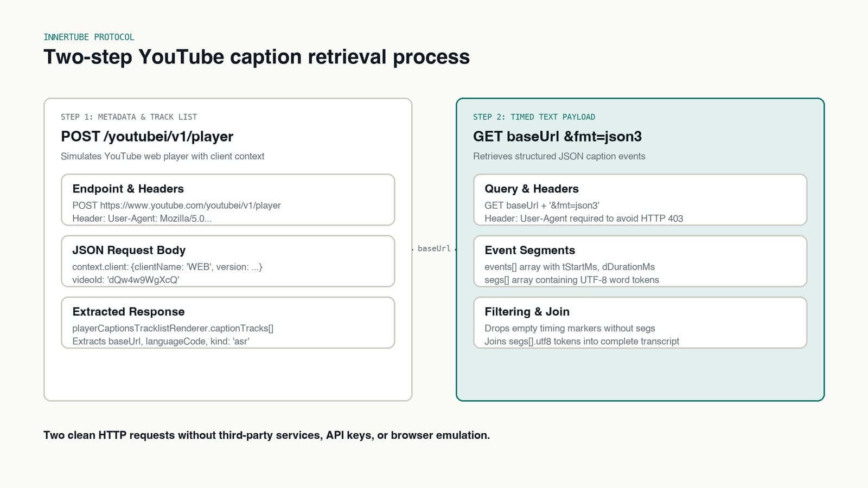868x488 pixels.
Task: Click the 'Extracted Response' card title
Action: 129,312
